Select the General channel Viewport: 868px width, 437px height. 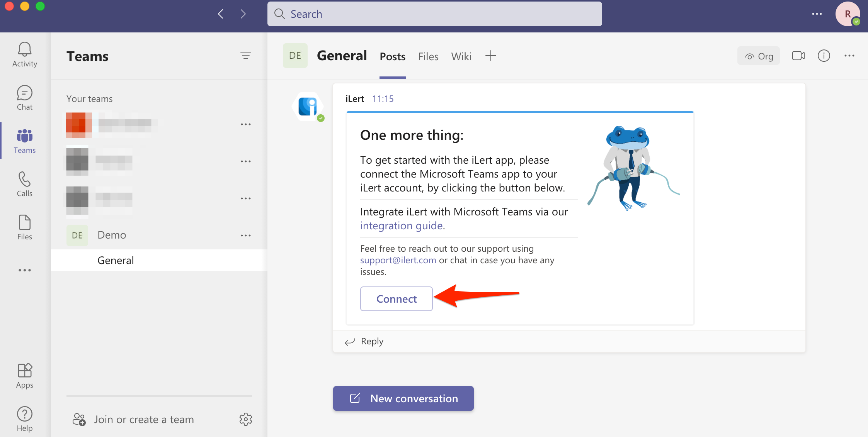116,260
